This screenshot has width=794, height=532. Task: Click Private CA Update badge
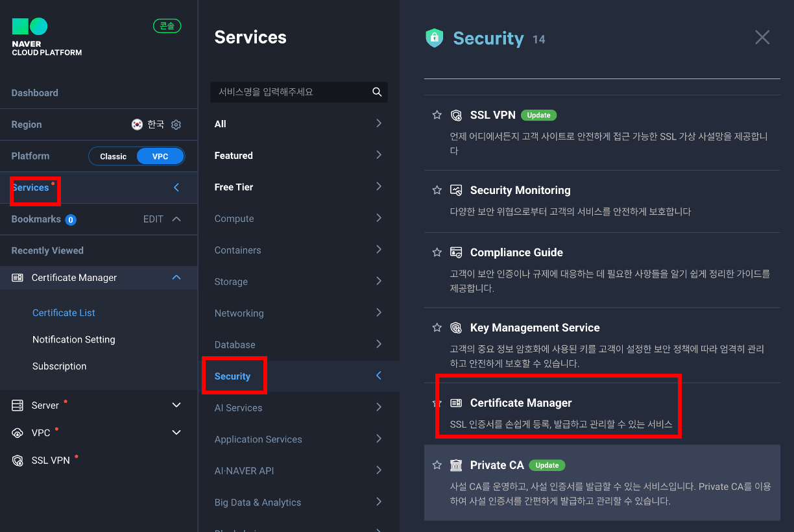[547, 465]
